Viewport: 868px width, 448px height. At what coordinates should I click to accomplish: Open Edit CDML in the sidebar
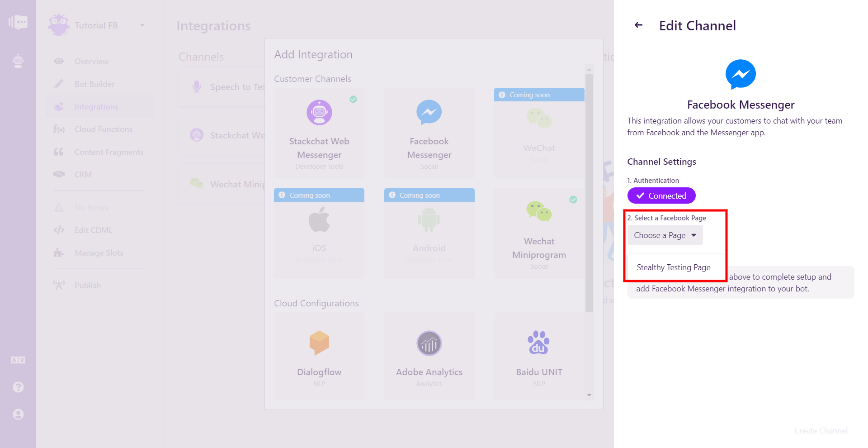click(99, 230)
